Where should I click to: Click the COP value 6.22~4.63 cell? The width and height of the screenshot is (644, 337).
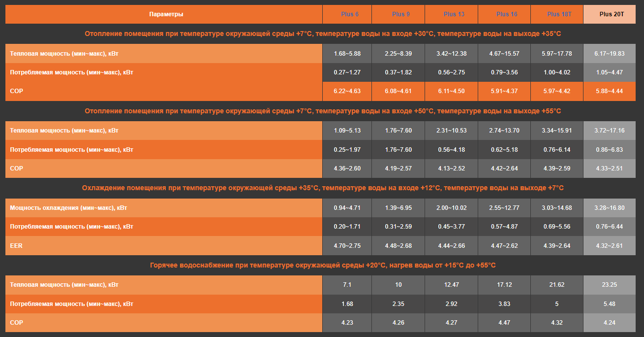347,91
